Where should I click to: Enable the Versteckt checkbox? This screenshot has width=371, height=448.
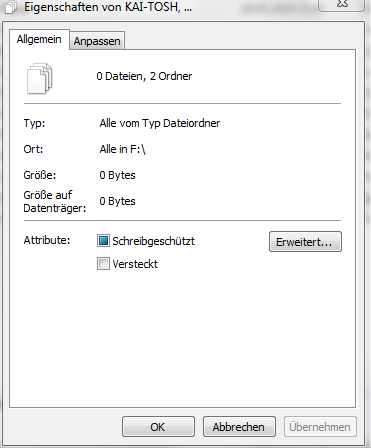(103, 264)
